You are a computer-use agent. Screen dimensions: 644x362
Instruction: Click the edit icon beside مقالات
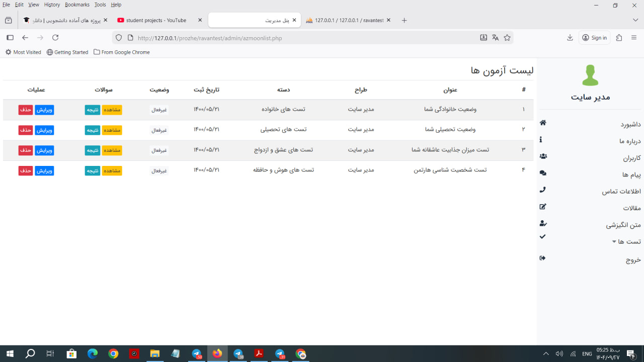click(x=543, y=207)
